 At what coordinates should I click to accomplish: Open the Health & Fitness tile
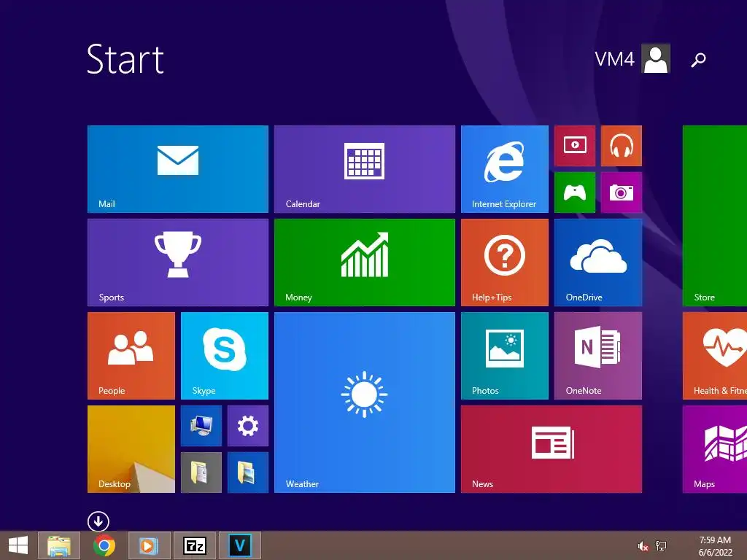(715, 356)
